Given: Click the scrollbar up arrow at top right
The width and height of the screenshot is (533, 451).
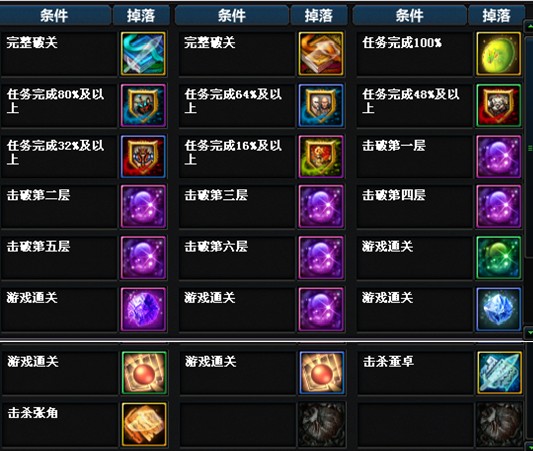Looking at the screenshot, I should pos(529,26).
